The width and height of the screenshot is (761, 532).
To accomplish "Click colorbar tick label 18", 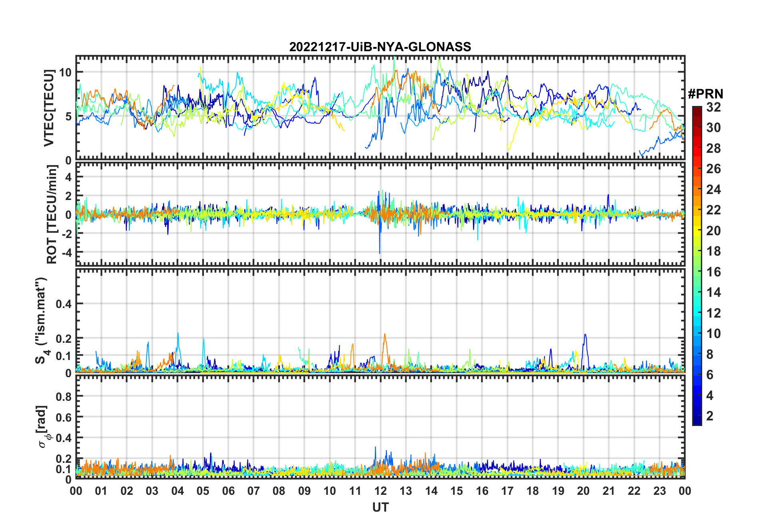I will (x=713, y=251).
